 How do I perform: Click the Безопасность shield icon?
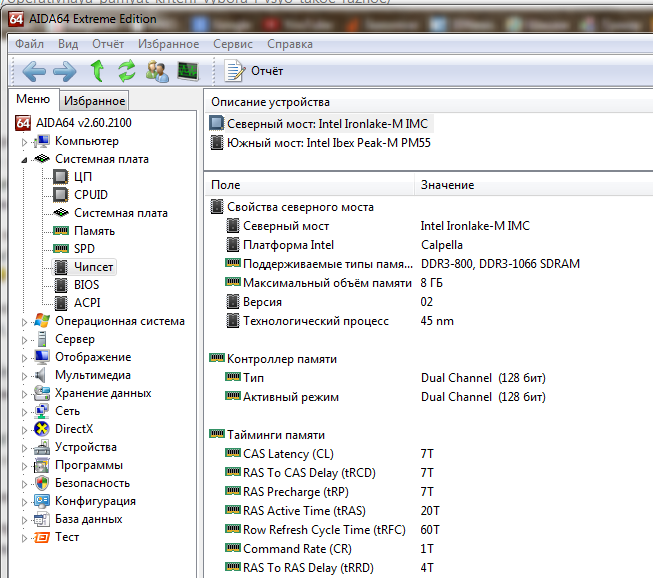click(42, 483)
